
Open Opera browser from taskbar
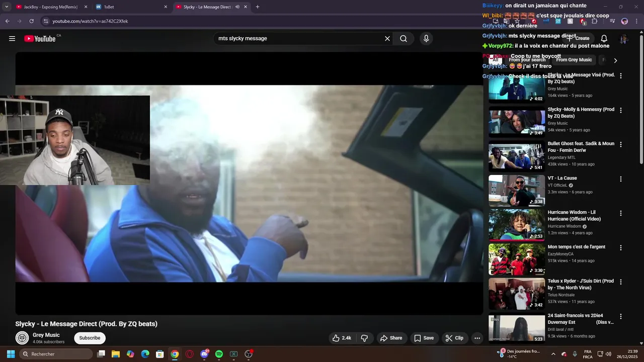(190, 354)
